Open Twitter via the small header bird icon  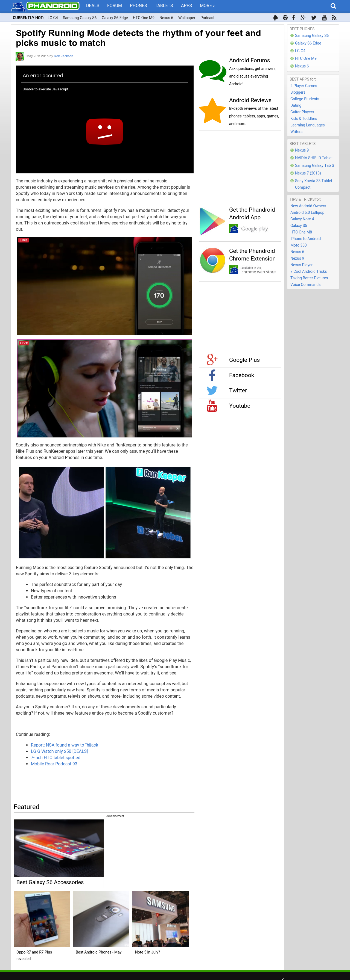314,18
